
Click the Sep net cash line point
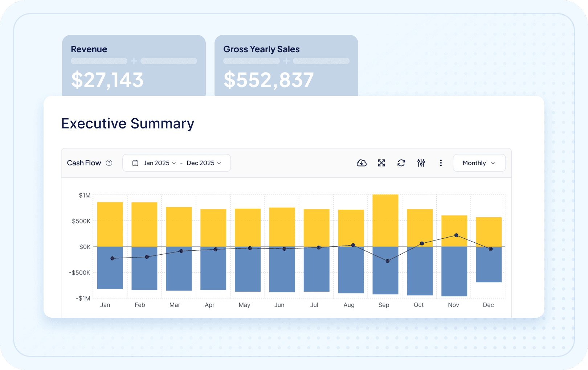click(388, 261)
